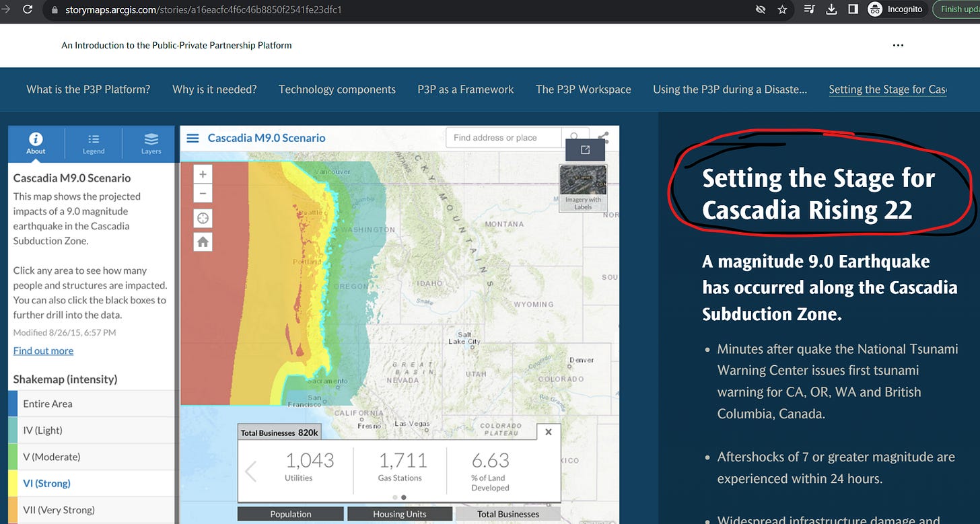The width and height of the screenshot is (980, 524).
Task: Open the story three-dot options menu
Action: coord(898,45)
